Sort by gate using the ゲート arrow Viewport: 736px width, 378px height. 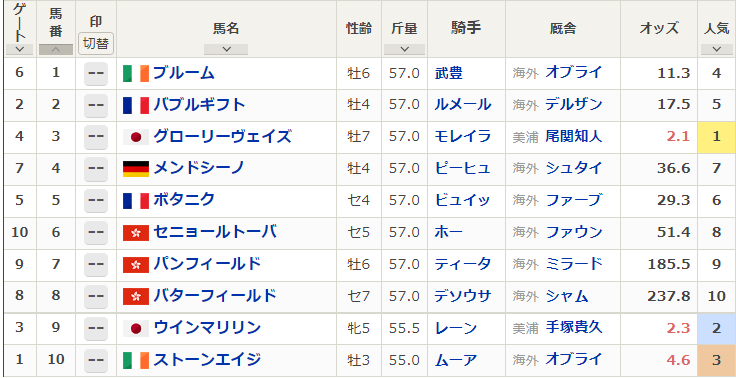19,49
